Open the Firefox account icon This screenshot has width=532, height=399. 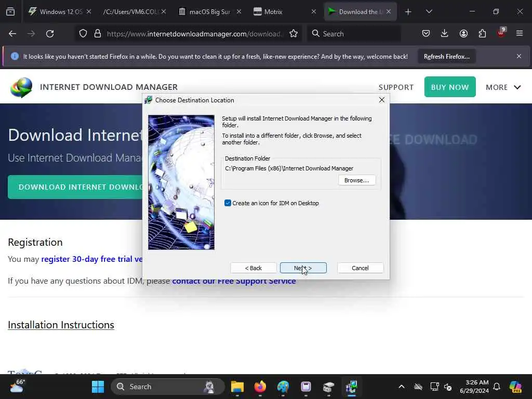click(x=463, y=34)
